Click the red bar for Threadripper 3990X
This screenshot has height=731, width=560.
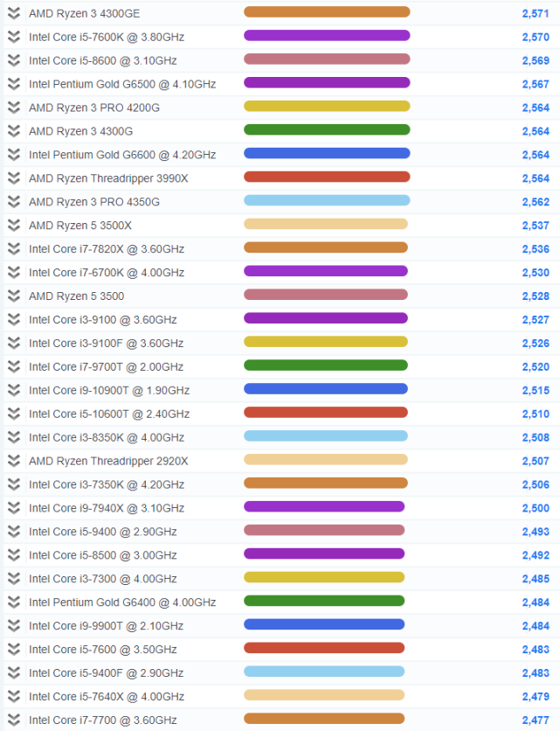[327, 177]
